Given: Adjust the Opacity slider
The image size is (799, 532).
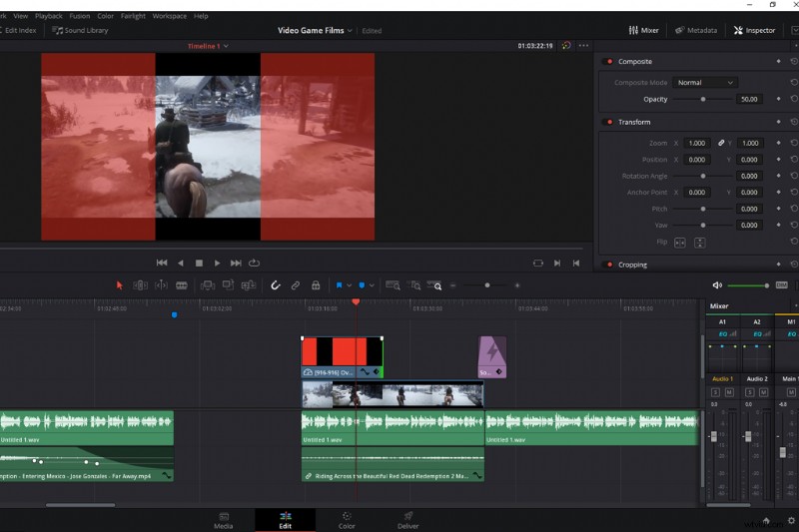Looking at the screenshot, I should pyautogui.click(x=703, y=99).
